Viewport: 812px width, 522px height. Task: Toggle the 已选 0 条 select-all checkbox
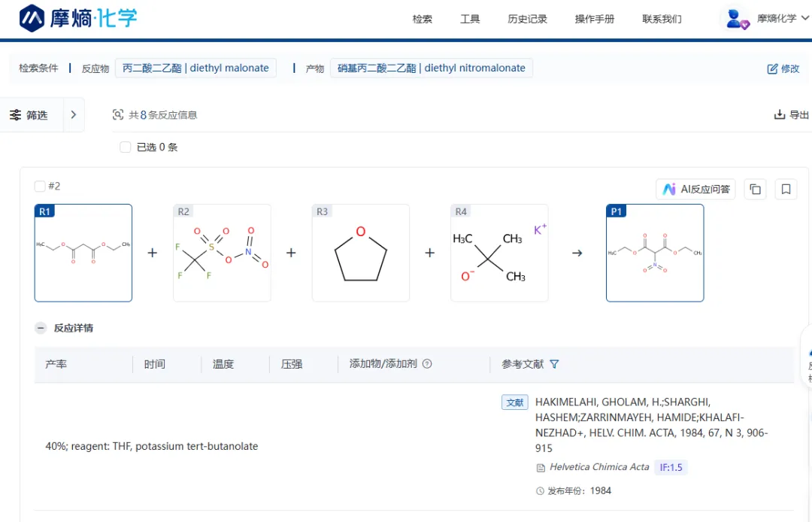tap(126, 147)
